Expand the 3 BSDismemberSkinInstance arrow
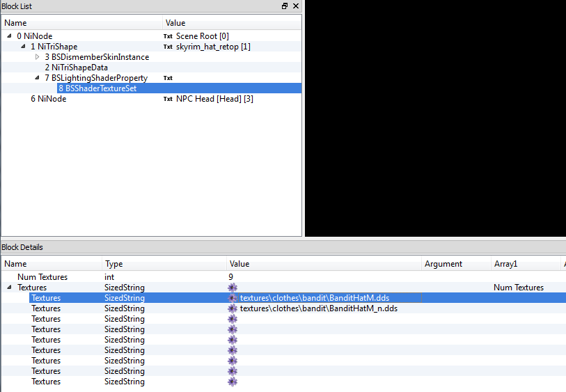The image size is (566, 392). click(37, 56)
